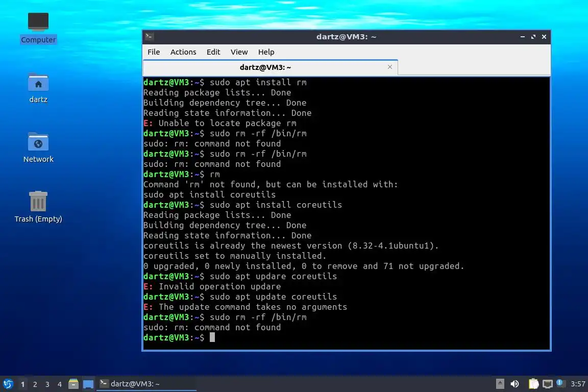Screen dimensions: 588x392
Task: Open the terminal View menu
Action: tap(239, 52)
